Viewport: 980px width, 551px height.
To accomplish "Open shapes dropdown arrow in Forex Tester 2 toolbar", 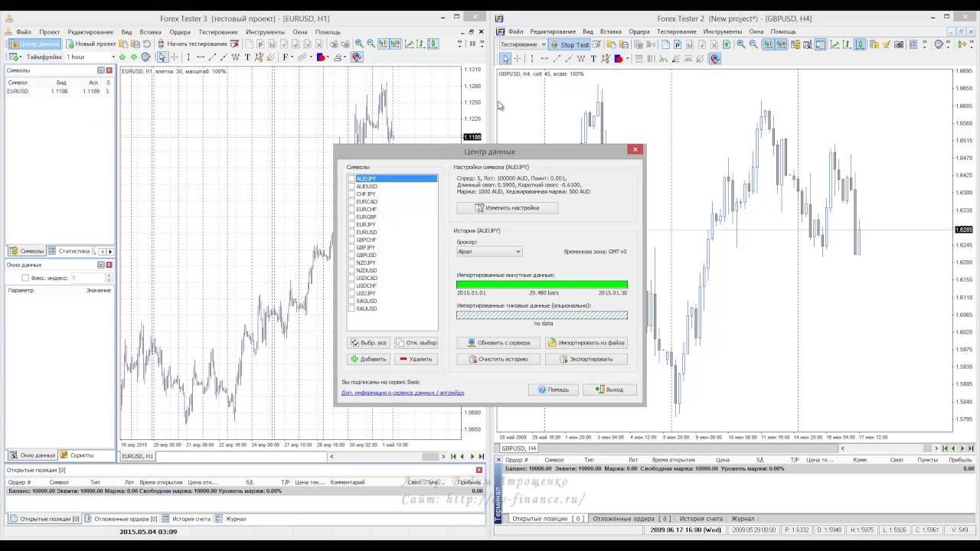I will 627,58.
